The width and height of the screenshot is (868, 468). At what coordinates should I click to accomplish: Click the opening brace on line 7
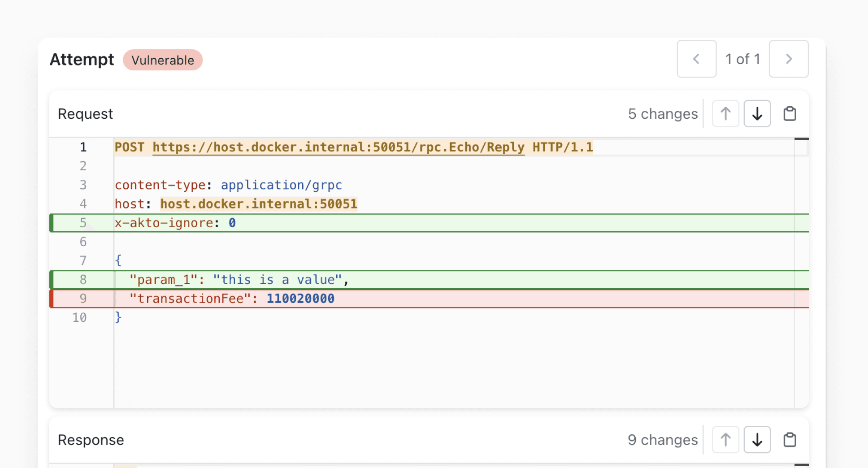[x=118, y=260]
